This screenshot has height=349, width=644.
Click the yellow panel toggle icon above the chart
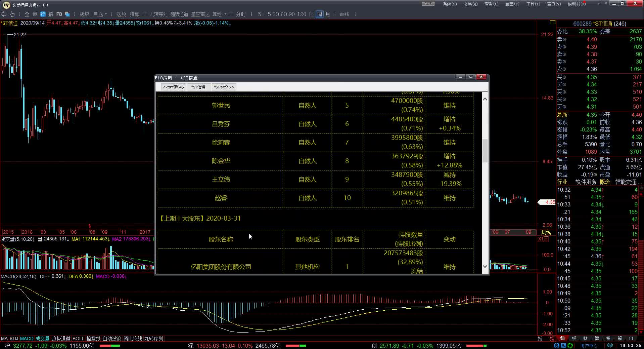[x=552, y=23]
